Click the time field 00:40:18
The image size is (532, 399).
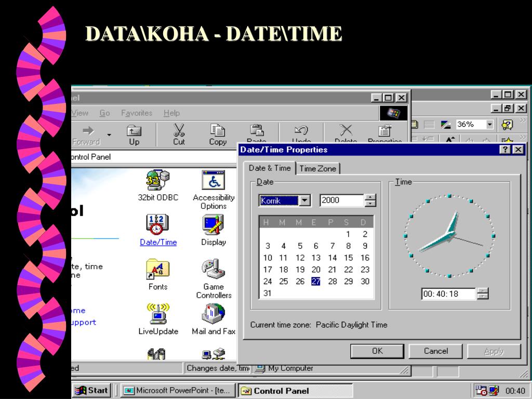(448, 294)
